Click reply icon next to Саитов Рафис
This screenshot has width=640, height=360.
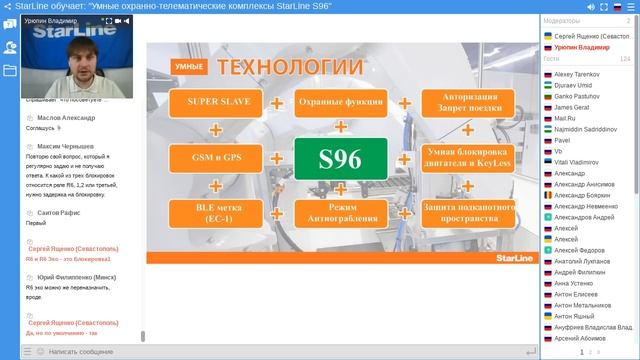point(29,213)
